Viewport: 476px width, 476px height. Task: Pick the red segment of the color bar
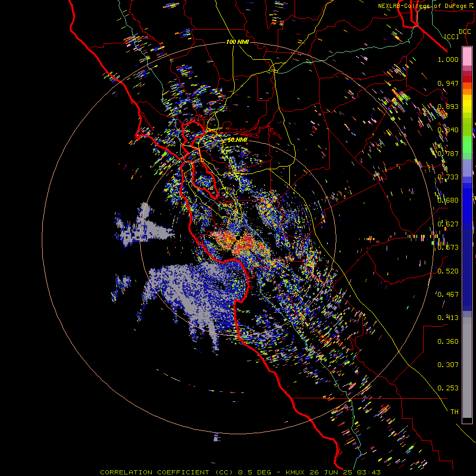467,79
